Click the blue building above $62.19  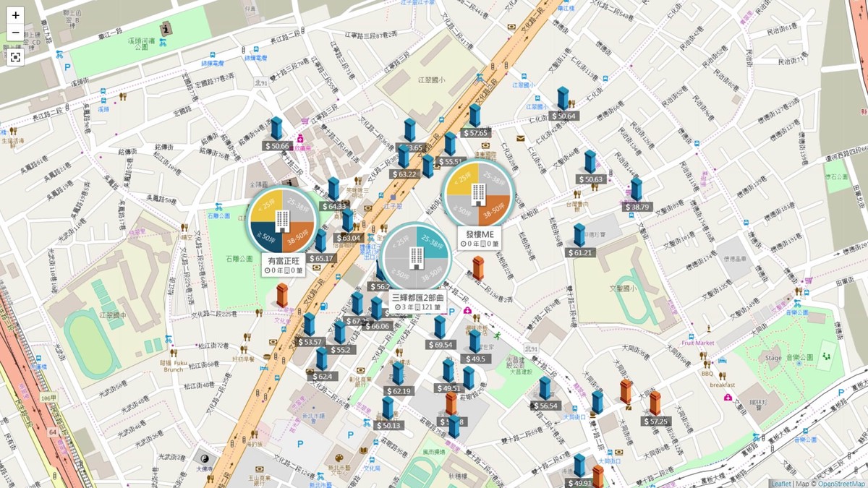click(x=398, y=373)
